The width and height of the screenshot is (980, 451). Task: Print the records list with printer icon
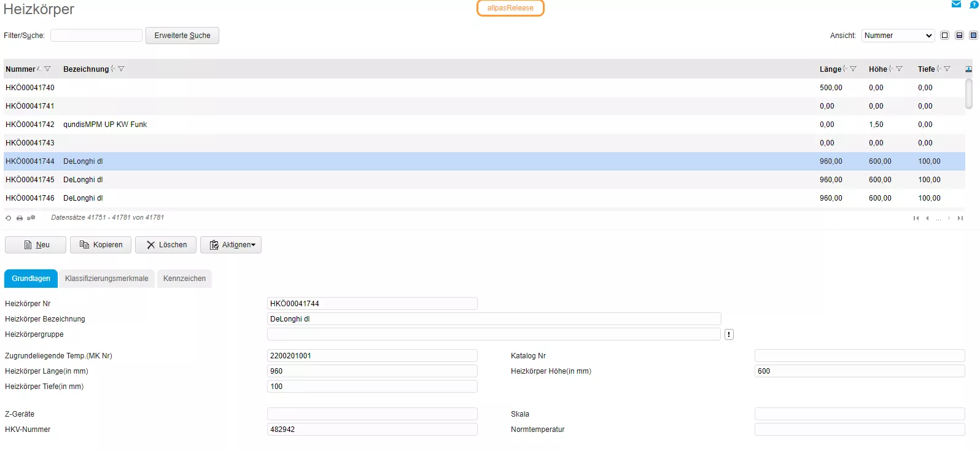[20, 218]
